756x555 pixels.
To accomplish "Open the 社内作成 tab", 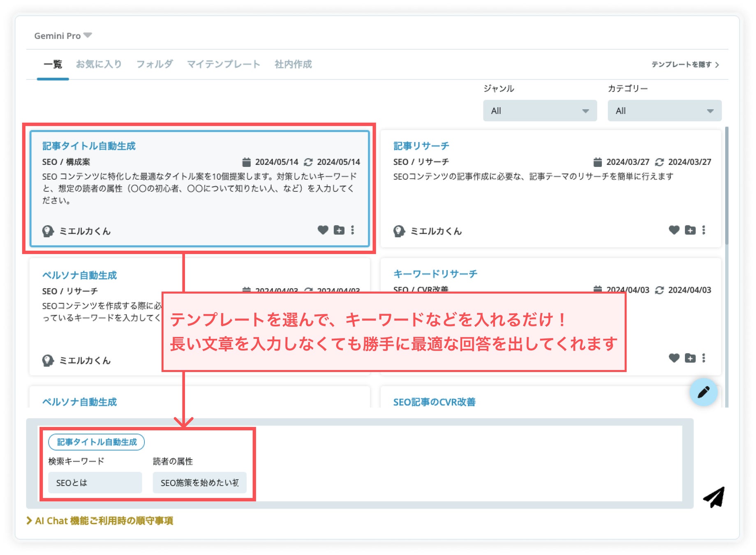I will coord(293,64).
